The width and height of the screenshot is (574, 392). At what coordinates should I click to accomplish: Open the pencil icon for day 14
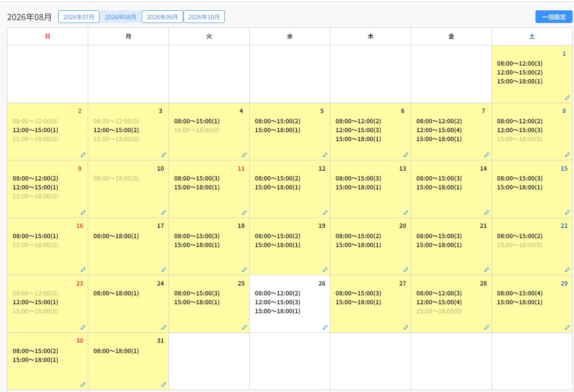(486, 212)
